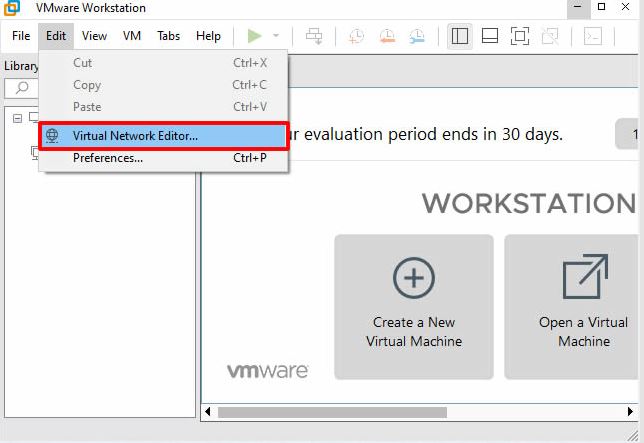Click the Send Ctrl+Alt+Del toolbar icon
644x443 pixels.
click(314, 36)
